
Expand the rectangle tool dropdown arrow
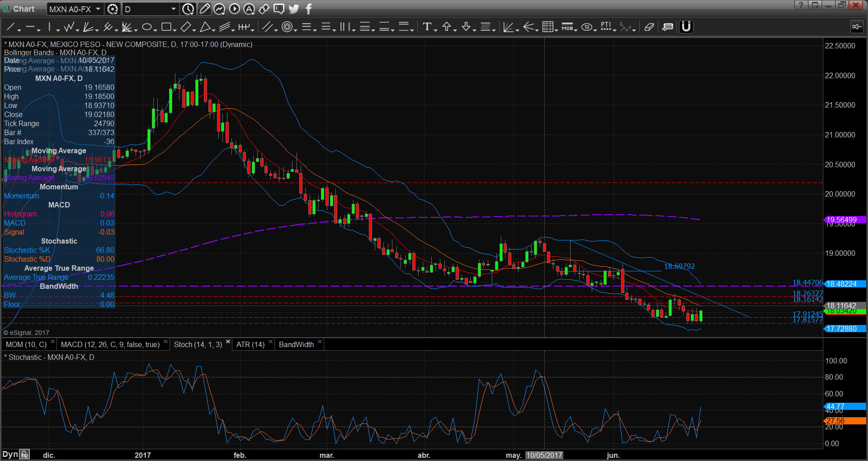175,30
